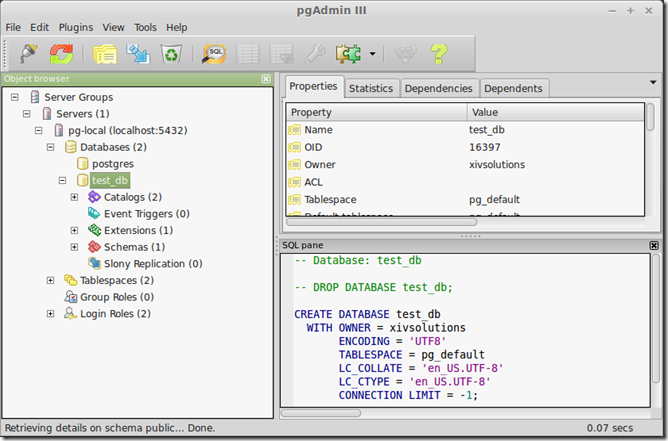Open the Plugins menu

click(x=75, y=27)
